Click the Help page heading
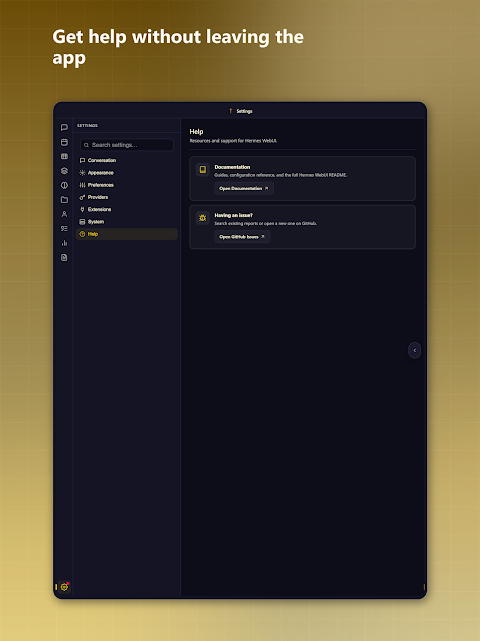480x641 pixels. click(196, 132)
